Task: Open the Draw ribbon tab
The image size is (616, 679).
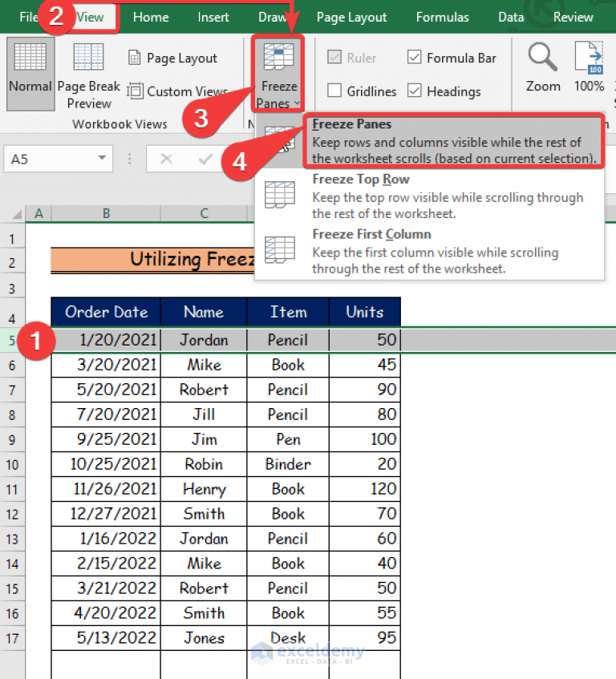Action: (x=272, y=17)
